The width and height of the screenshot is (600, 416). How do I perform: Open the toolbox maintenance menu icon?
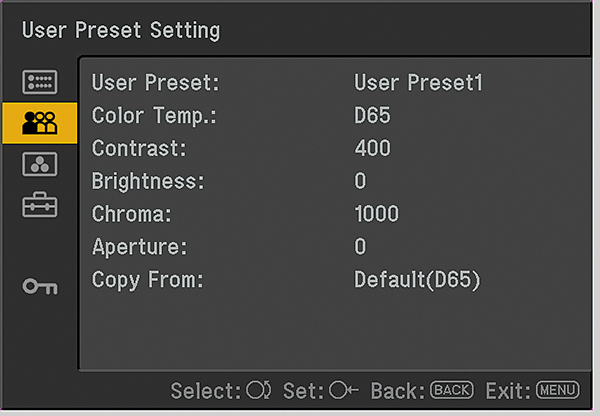click(39, 205)
